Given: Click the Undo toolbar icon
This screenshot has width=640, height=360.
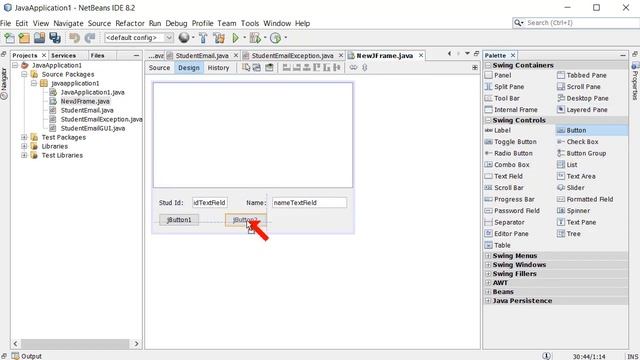Looking at the screenshot, I should pyautogui.click(x=74, y=38).
